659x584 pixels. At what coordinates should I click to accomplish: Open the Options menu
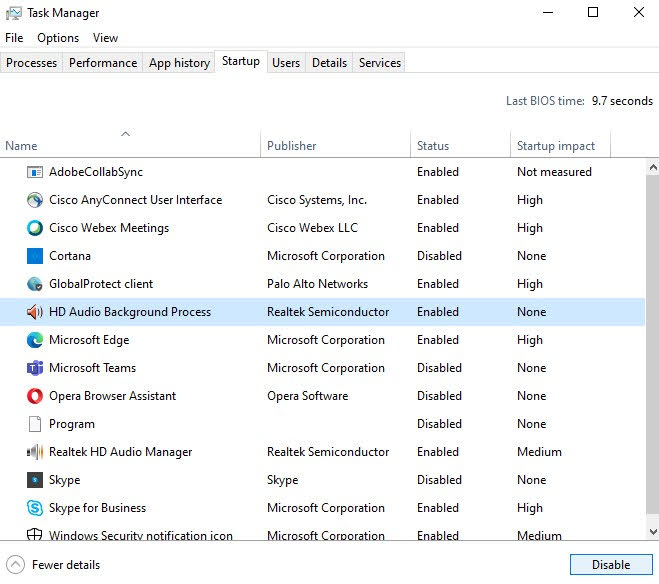coord(58,38)
